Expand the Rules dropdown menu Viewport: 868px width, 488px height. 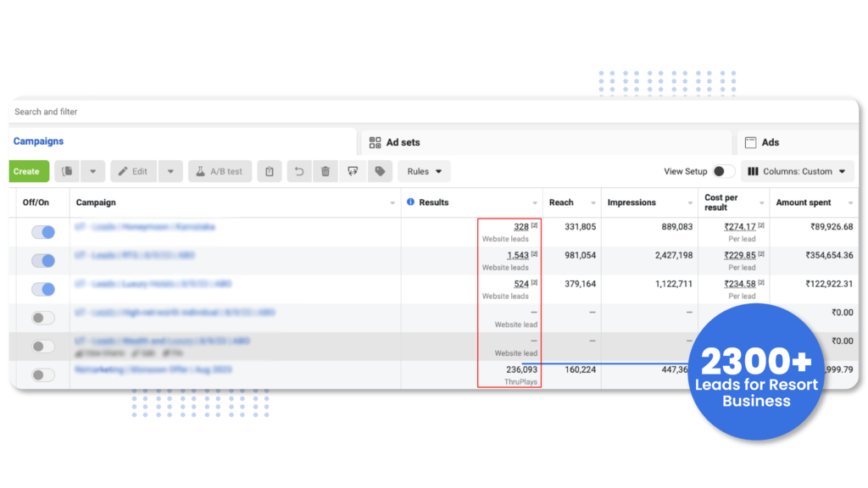(x=424, y=171)
